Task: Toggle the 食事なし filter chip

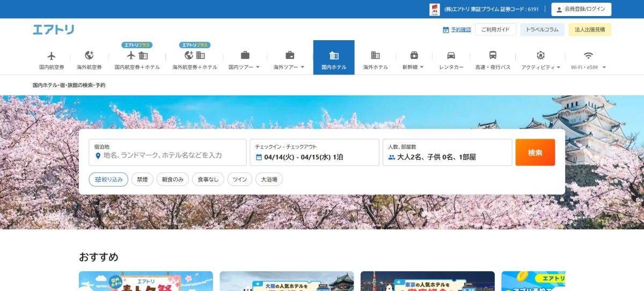Action: [208, 180]
